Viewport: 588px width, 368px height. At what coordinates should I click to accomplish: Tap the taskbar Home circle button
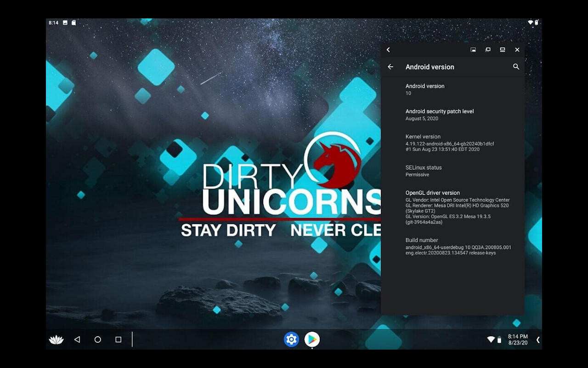[97, 339]
